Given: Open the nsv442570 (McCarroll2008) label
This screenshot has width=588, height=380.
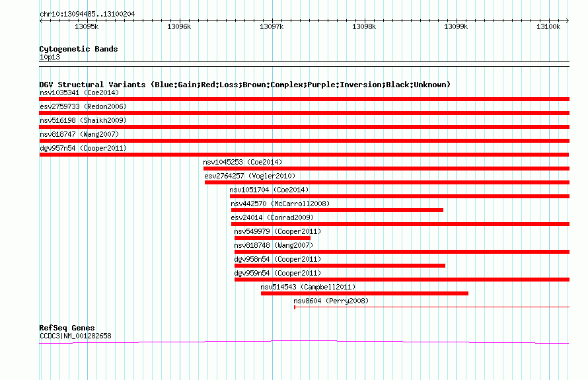Looking at the screenshot, I should [x=280, y=204].
